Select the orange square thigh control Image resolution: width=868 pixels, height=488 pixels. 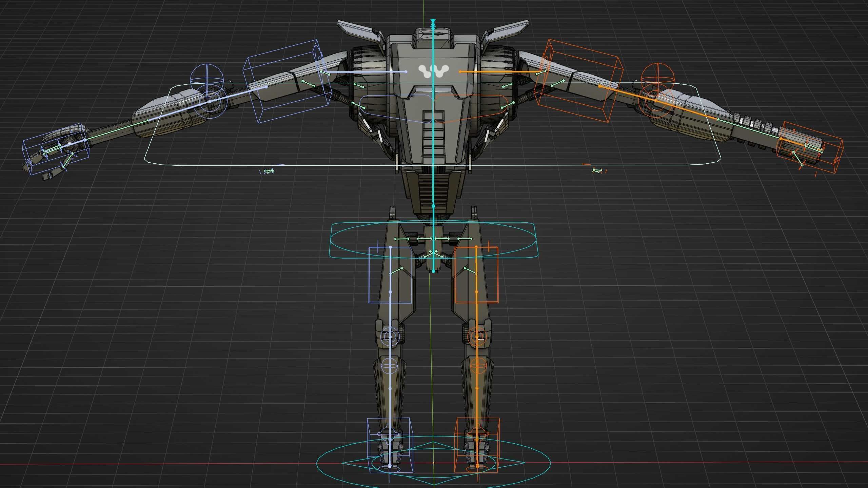pyautogui.click(x=476, y=274)
